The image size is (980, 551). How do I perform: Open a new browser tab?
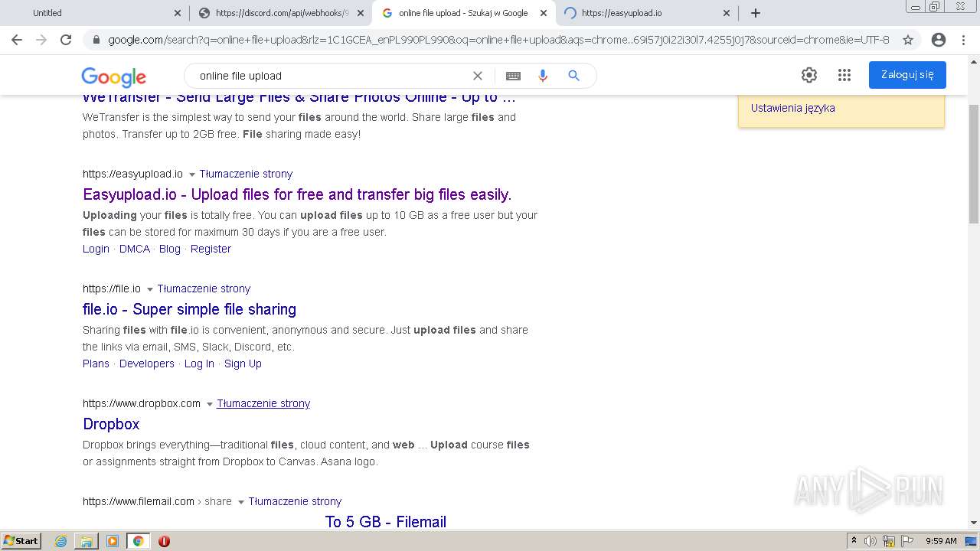point(756,13)
